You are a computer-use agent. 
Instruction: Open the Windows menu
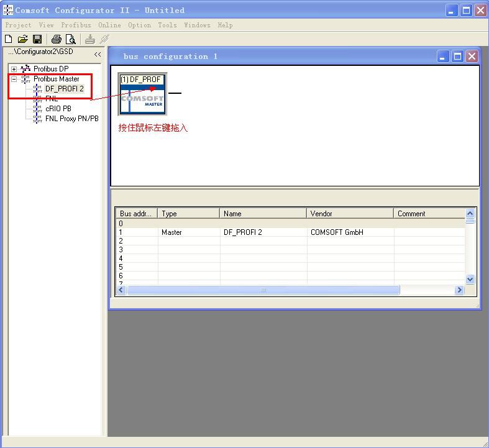tap(197, 25)
